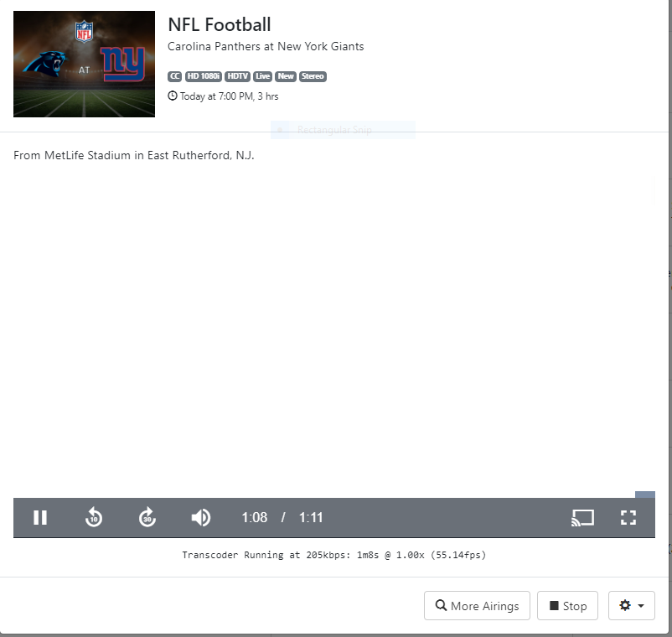
Task: Click the CC badge
Action: 174,76
